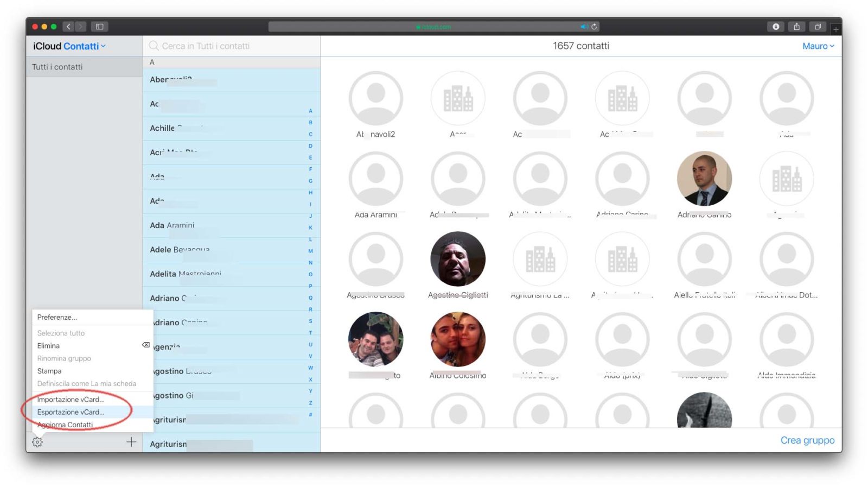Screen dimensions: 868x487
Task: Click the Crea gruppo link
Action: 807,440
